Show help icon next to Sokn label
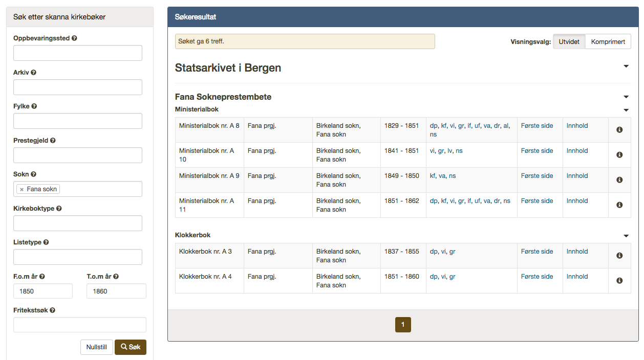The height and width of the screenshot is (360, 644). point(33,174)
